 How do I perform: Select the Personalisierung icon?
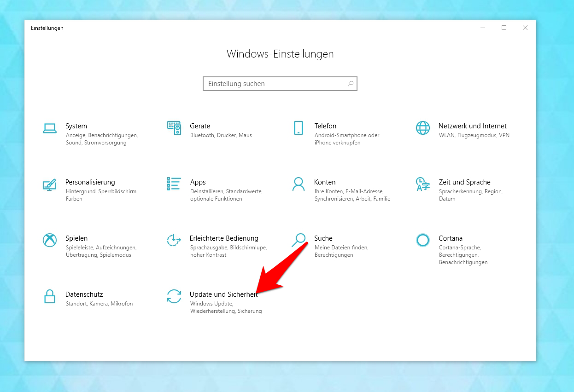pos(49,185)
